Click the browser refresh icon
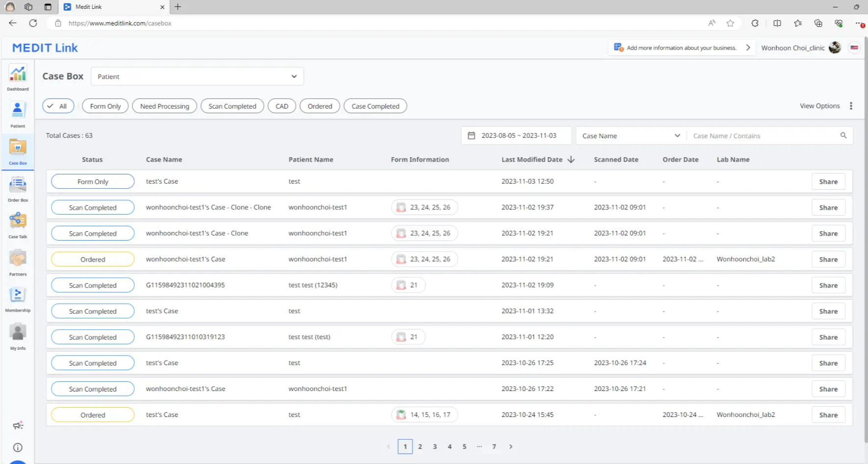The height and width of the screenshot is (464, 868). (33, 23)
